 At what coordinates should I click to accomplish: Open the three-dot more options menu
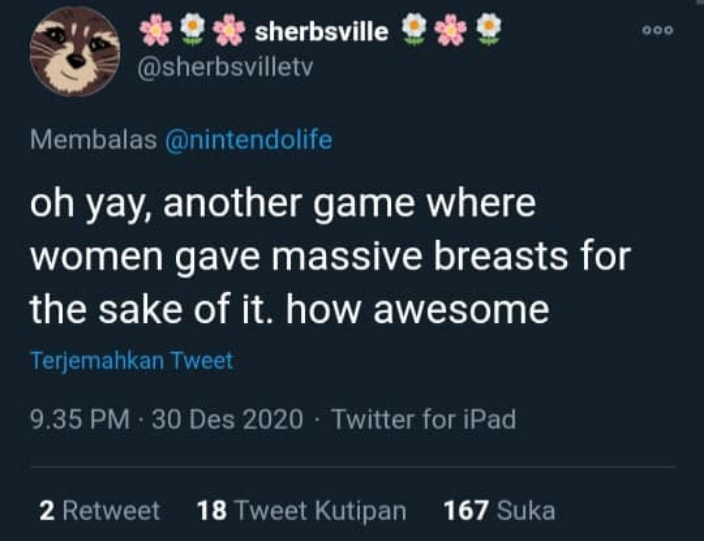point(658,31)
